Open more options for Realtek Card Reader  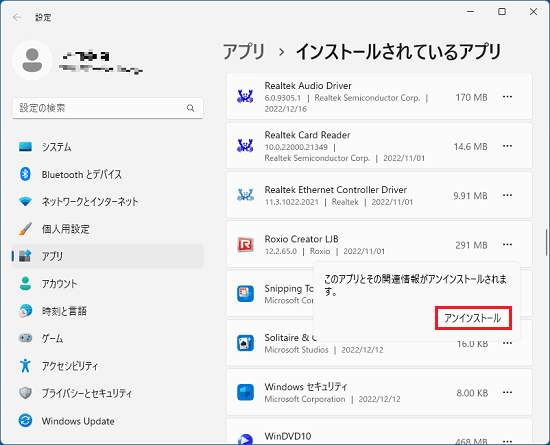[507, 146]
